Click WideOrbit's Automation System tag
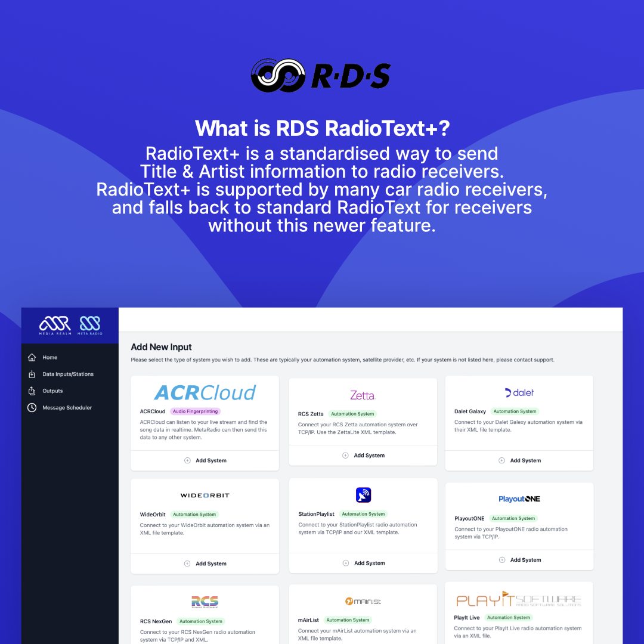The width and height of the screenshot is (644, 644). (x=194, y=514)
